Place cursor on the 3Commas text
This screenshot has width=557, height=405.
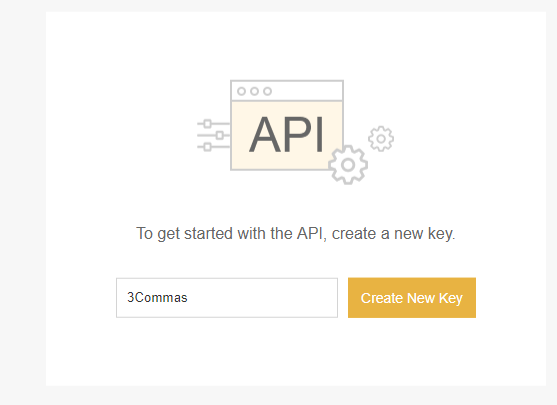pos(157,297)
